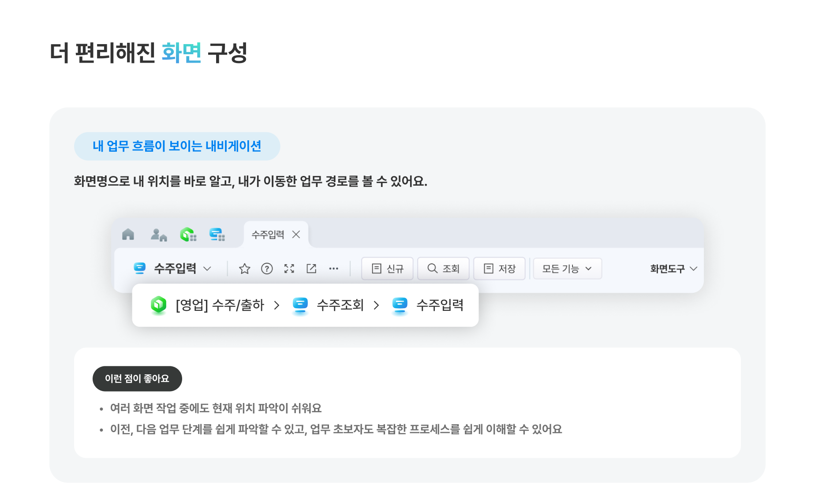Expand the 화면도구 dropdown
Viewport: 815px width, 504px height.
tap(672, 269)
